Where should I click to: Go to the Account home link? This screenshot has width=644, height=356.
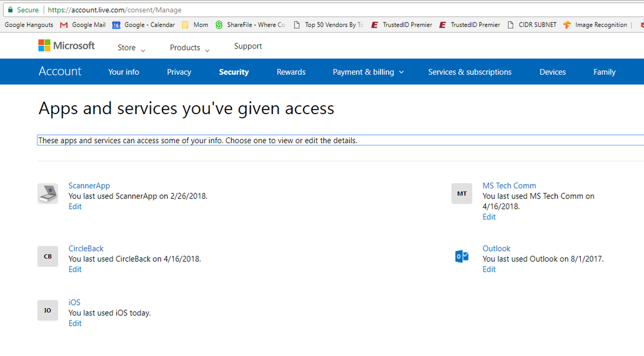coord(60,71)
